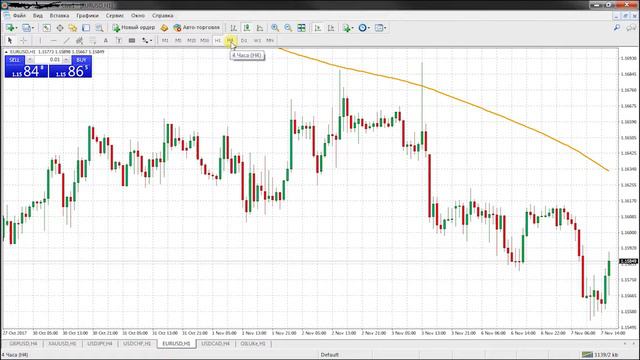
Task: Open the Profiles dropdown
Action: click(x=28, y=28)
